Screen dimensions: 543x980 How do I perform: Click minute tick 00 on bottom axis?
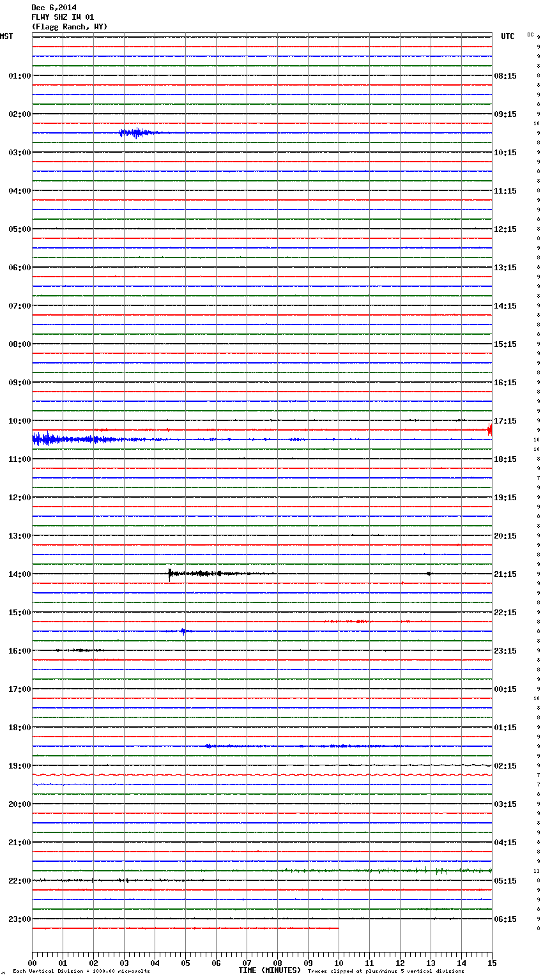pyautogui.click(x=32, y=963)
